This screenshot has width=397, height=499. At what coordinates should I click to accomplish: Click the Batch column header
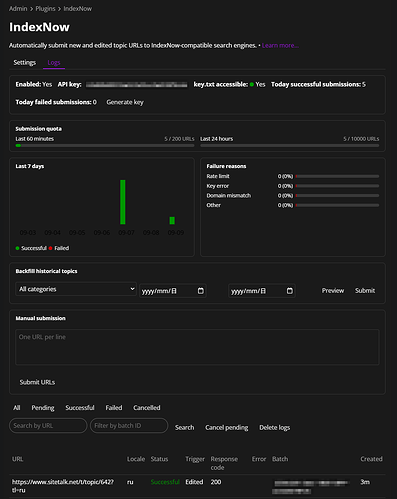tap(280, 459)
